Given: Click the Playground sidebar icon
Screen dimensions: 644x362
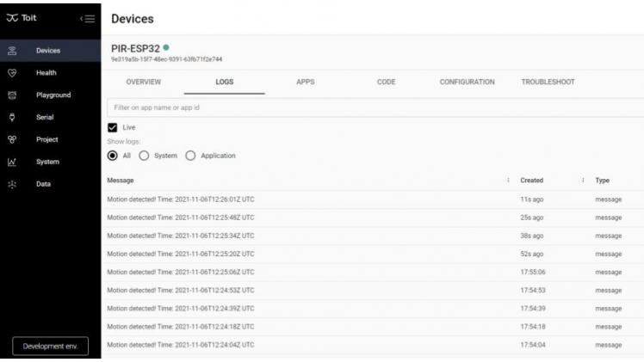Looking at the screenshot, I should coord(12,95).
